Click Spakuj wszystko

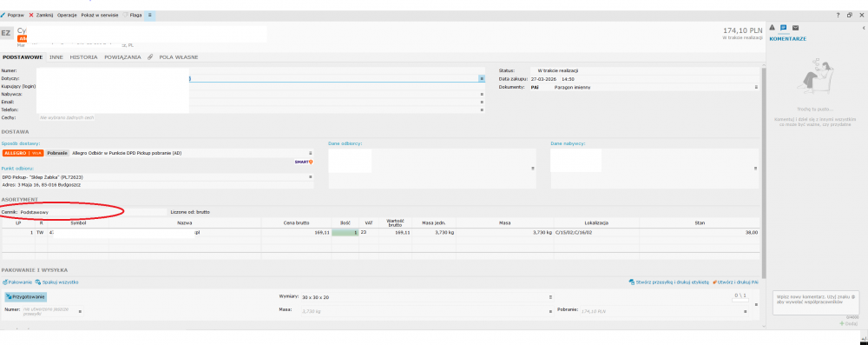(56, 282)
